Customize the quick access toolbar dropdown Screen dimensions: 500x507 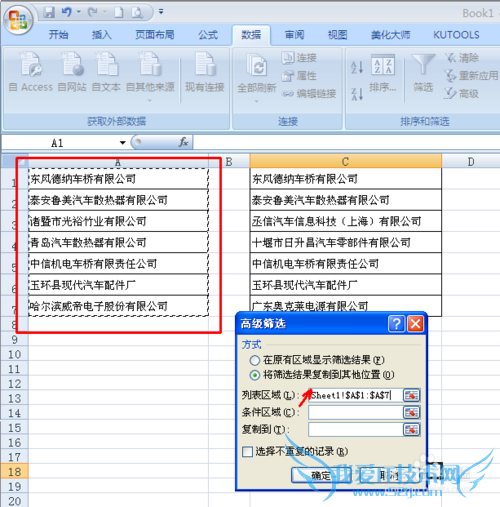coord(161,12)
